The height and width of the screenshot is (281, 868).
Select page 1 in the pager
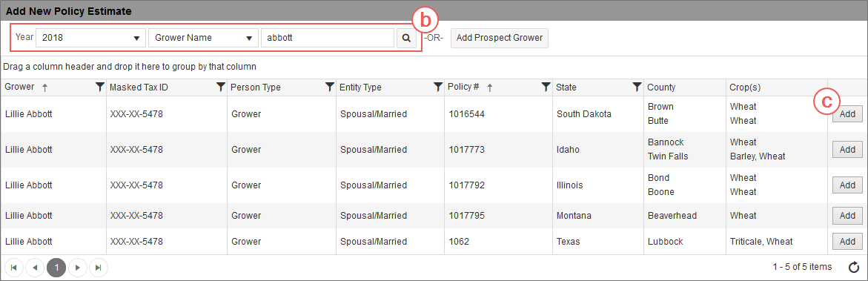click(x=56, y=268)
